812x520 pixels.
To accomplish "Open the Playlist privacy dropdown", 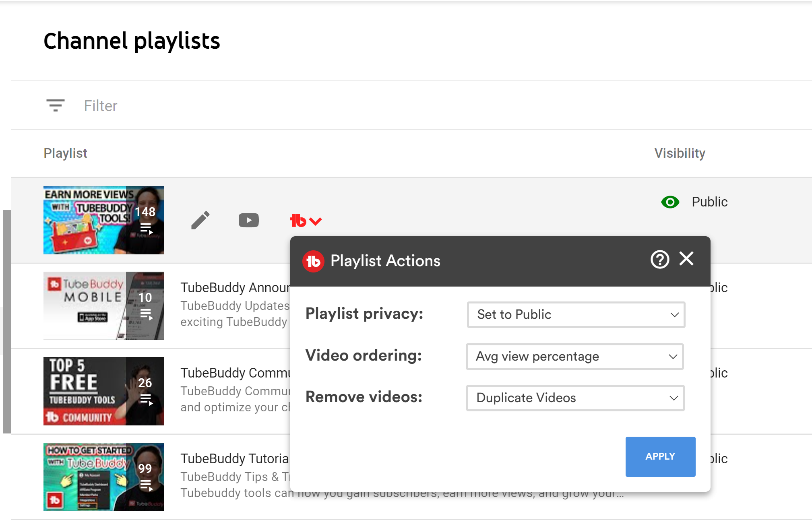I will pos(576,315).
